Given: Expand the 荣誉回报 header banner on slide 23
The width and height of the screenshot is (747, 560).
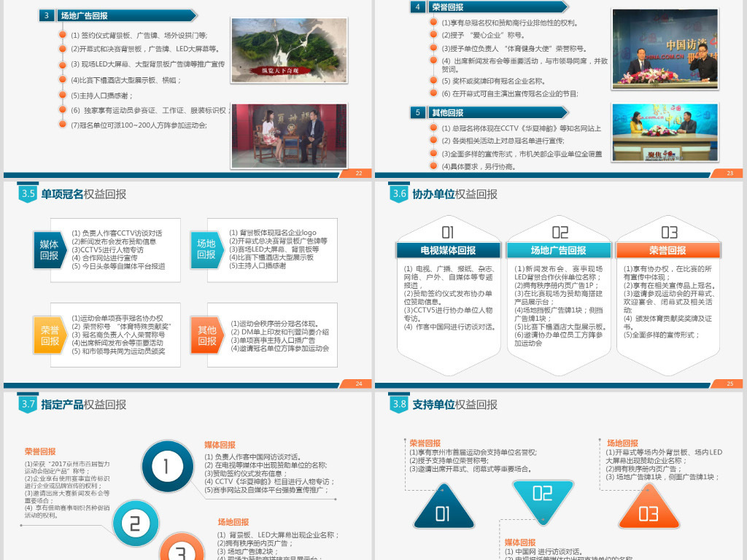Looking at the screenshot, I should coord(451,8).
